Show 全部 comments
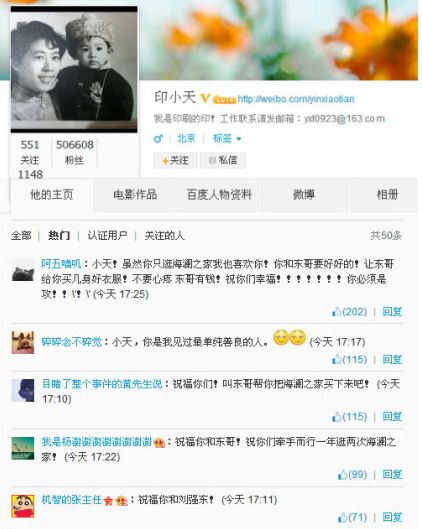Viewport: 422px width, 529px height. 21,235
